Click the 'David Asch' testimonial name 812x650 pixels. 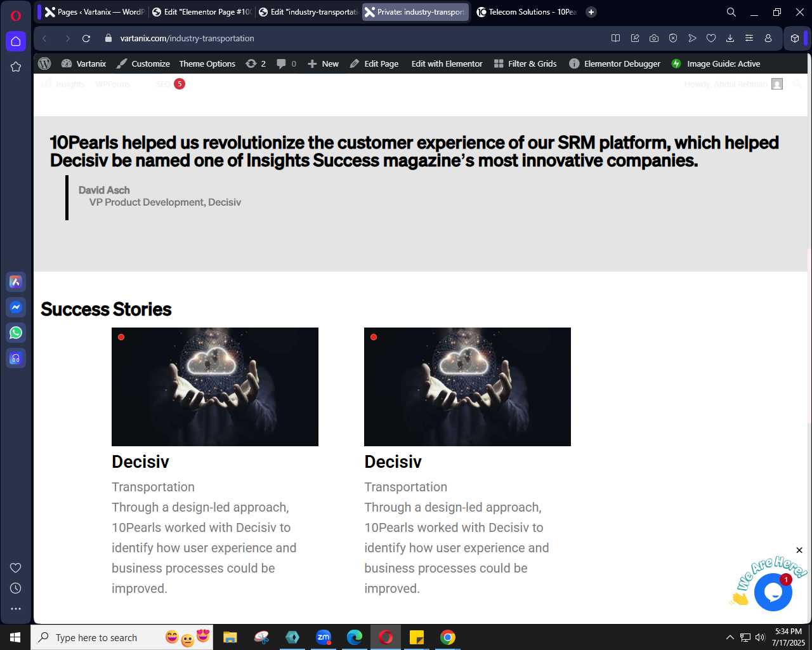[x=104, y=190]
